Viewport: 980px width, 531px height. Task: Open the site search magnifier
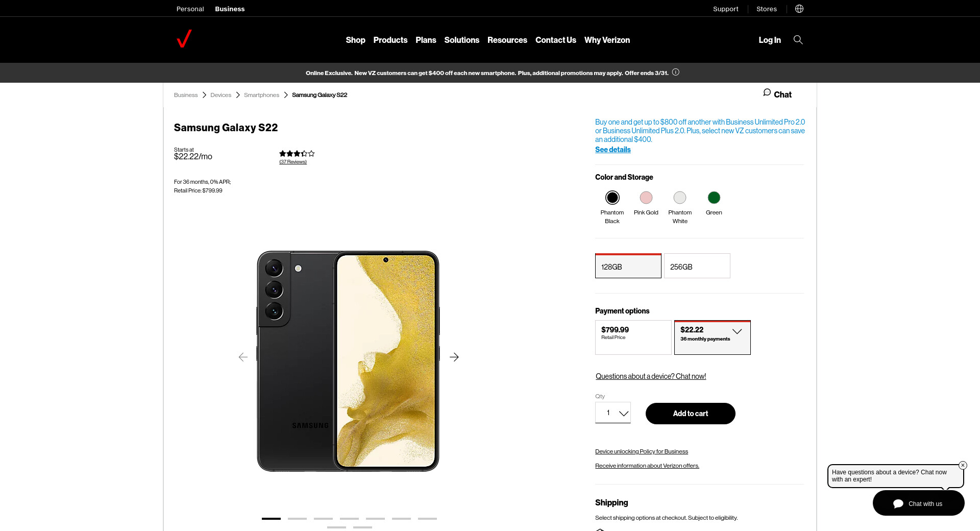pos(798,40)
